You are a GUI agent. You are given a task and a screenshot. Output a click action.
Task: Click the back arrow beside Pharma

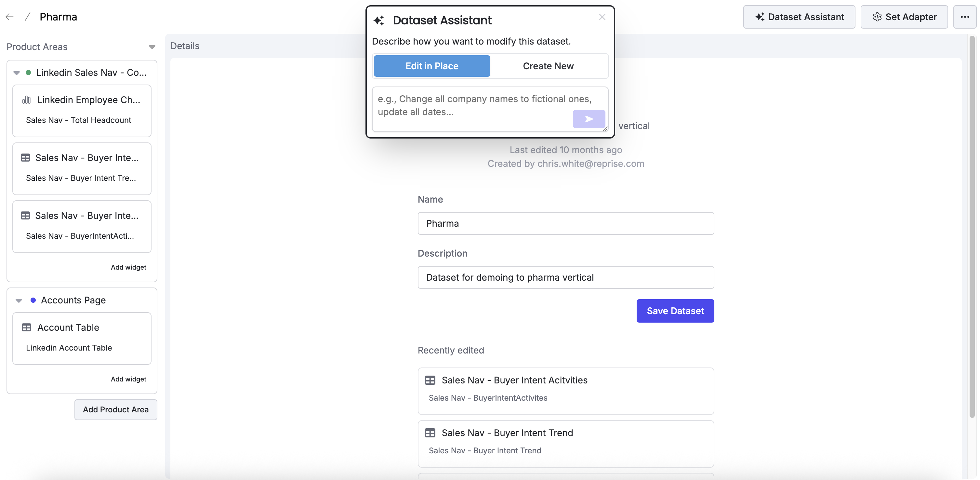(x=9, y=17)
